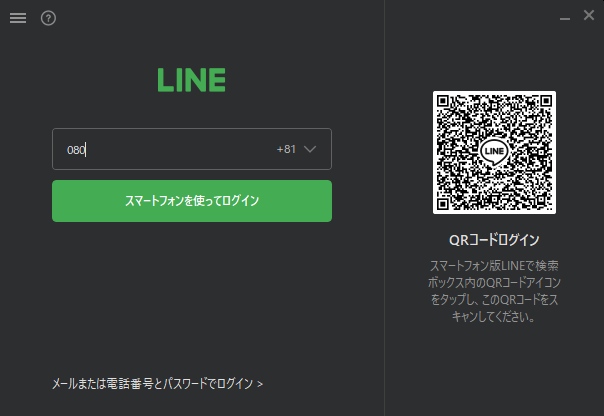Close the LINE login window

click(589, 15)
